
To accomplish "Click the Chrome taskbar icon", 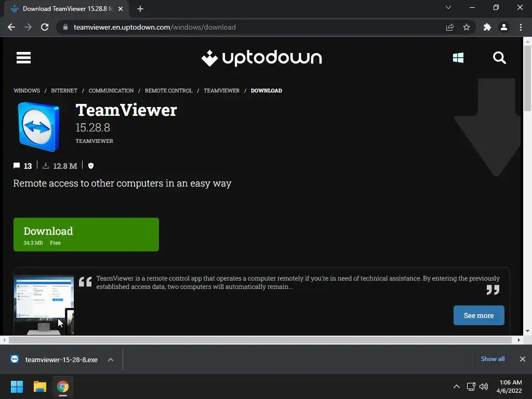I will pos(62,387).
